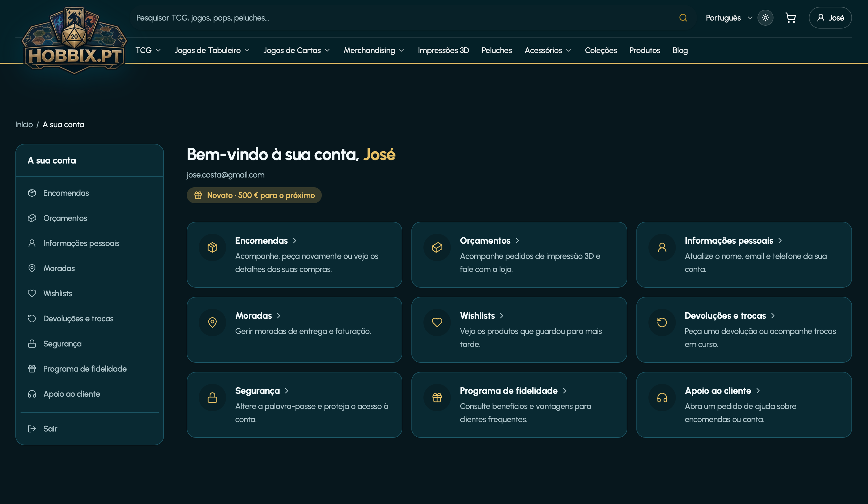Toggle the light/dark theme sun button
This screenshot has width=868, height=504.
(x=765, y=18)
